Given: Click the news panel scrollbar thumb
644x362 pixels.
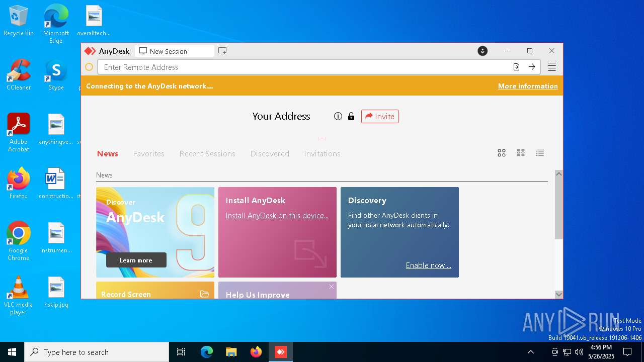Looking at the screenshot, I should pos(558,209).
